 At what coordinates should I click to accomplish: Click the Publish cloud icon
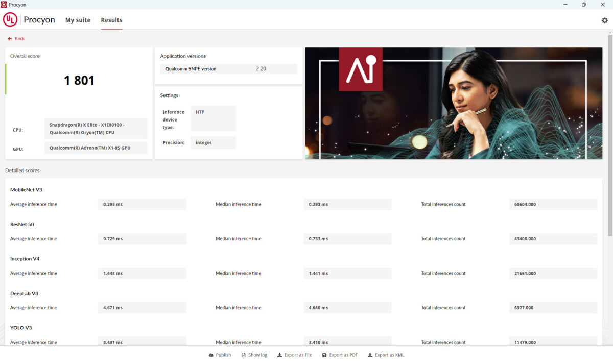211,355
